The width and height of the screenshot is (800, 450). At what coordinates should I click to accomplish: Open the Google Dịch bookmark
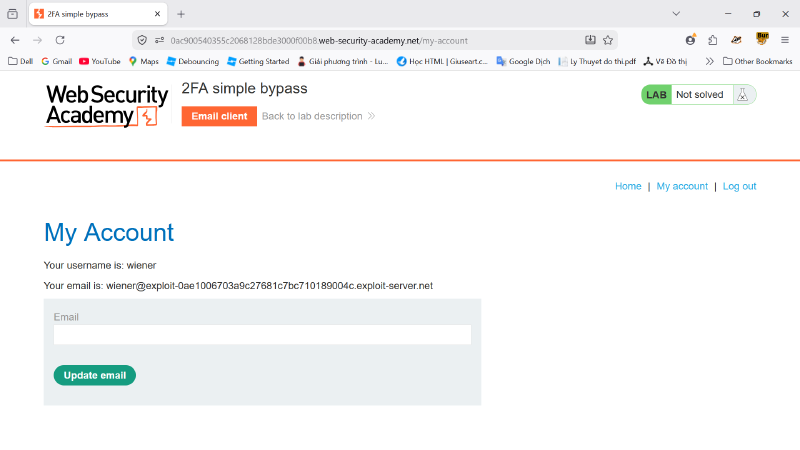(523, 61)
